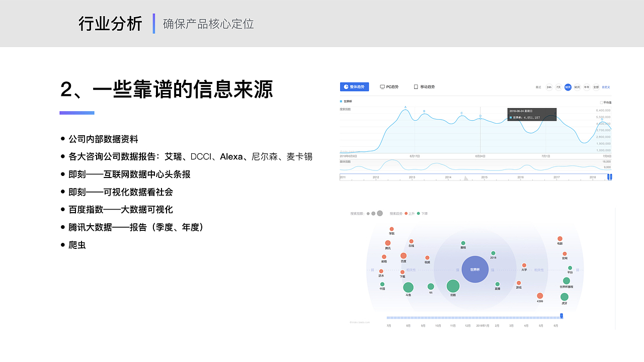The height and width of the screenshot is (362, 644).
Task: Click the bullet 即刻——可视化数据看社会
Action: 121,192
